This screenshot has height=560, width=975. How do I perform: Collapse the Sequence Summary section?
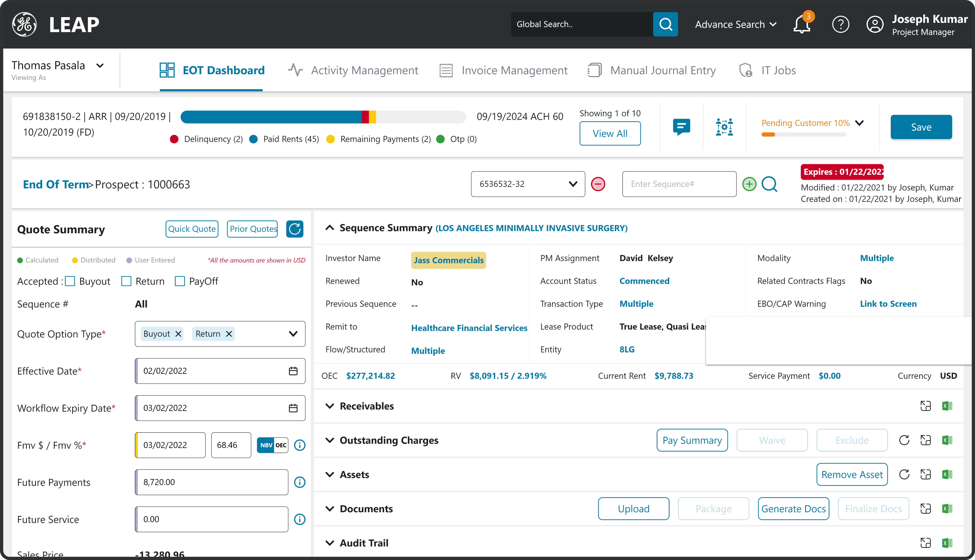[x=329, y=228]
